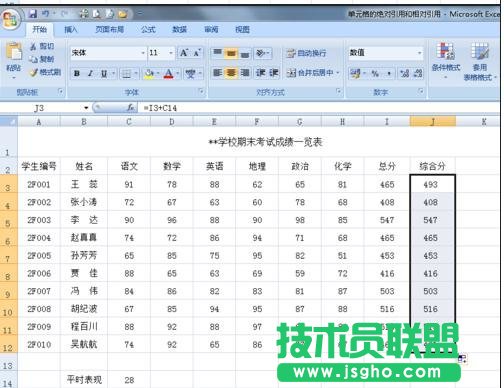Click the Redo icon in quick access toolbar
Viewport: 504px width, 388px height.
click(64, 14)
